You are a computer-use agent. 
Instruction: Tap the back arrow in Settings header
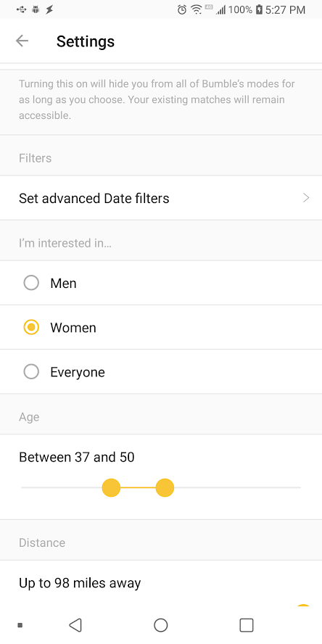click(22, 41)
